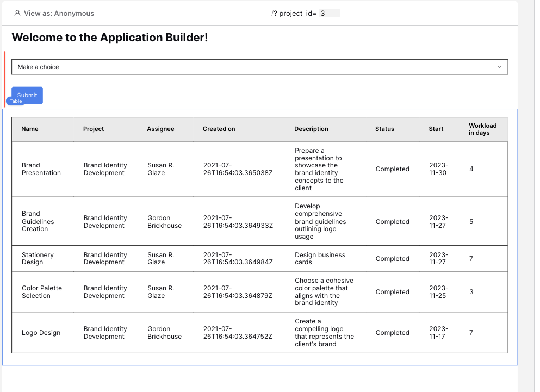The width and height of the screenshot is (540, 392).
Task: Click the user icon beside View as
Action: (x=17, y=13)
